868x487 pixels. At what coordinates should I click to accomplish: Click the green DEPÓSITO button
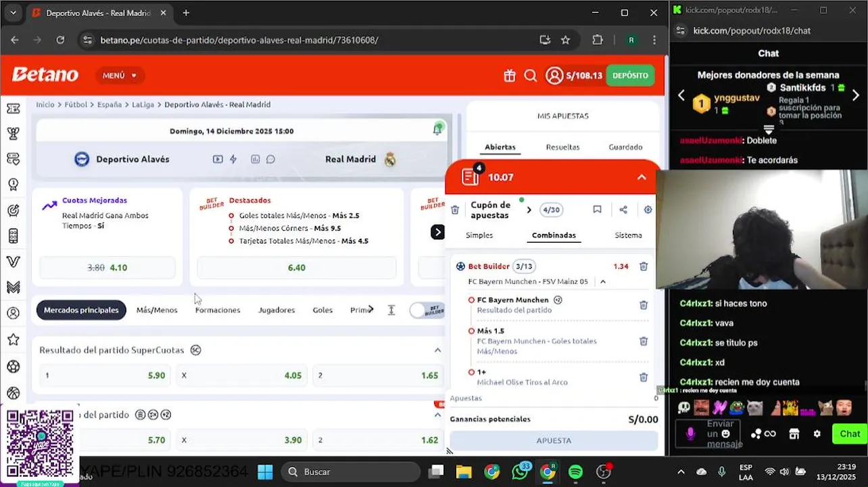(x=630, y=76)
